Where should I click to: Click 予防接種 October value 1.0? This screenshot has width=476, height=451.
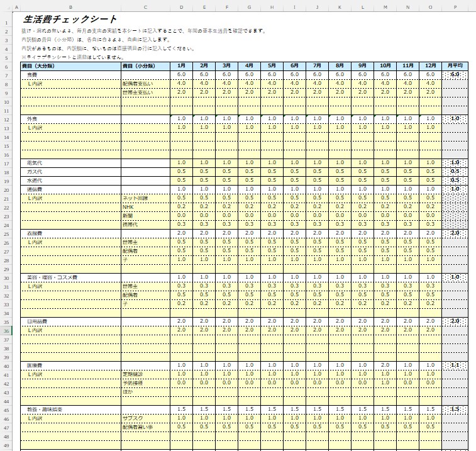point(385,383)
